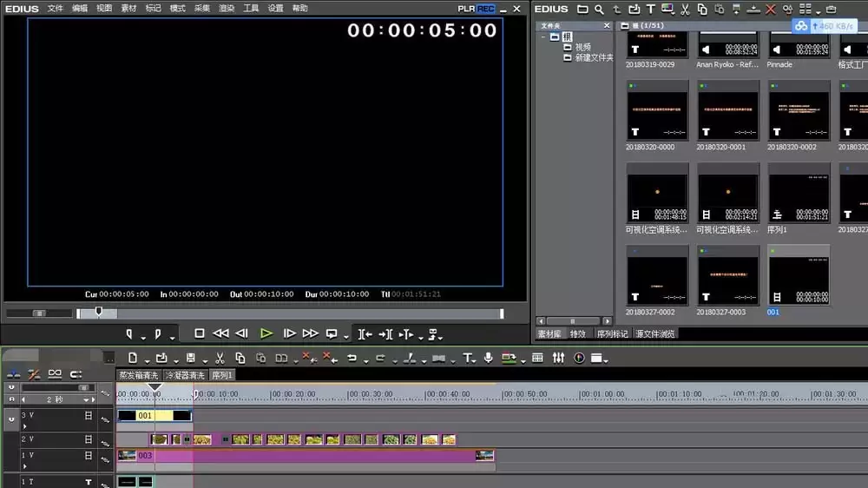The height and width of the screenshot is (488, 868).
Task: Click the Stop button in the player
Action: point(200,333)
